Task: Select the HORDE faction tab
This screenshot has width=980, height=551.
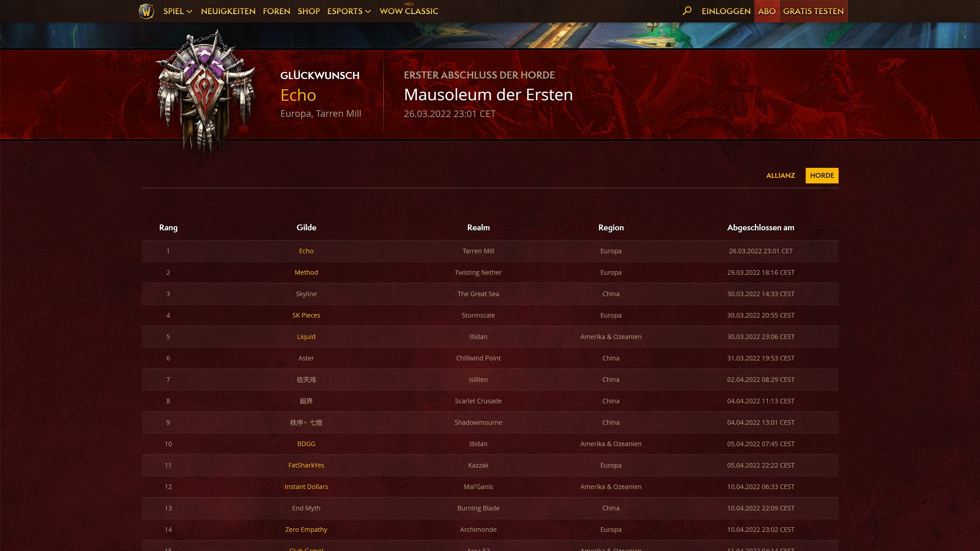Action: coord(822,175)
